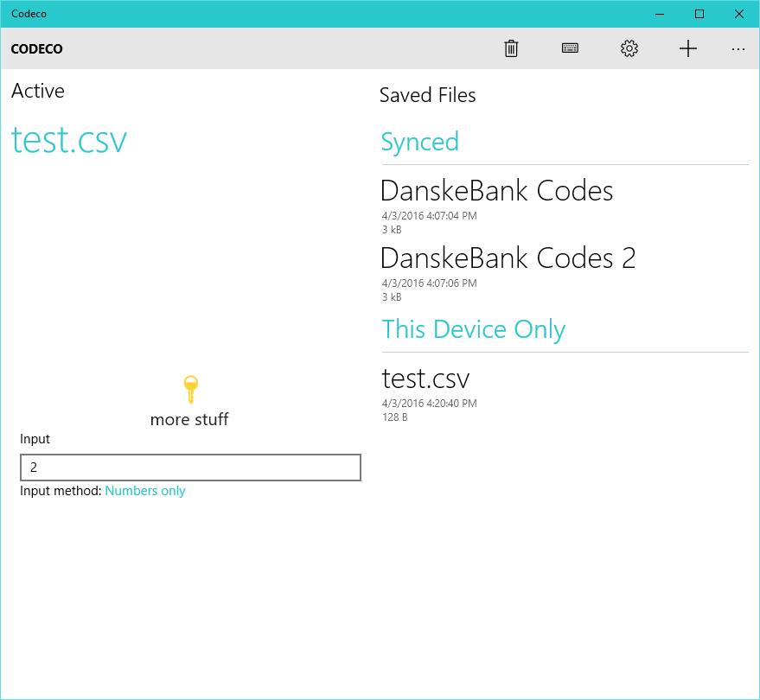760x700 pixels.
Task: Maximize the Codeco window
Action: (699, 14)
